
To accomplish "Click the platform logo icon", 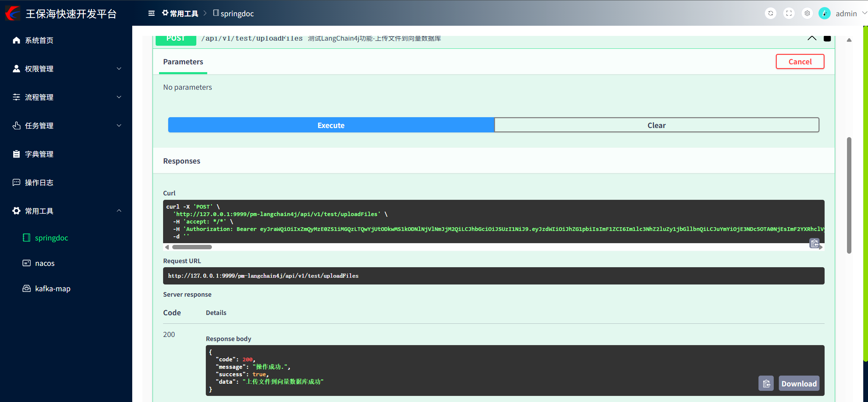I will click(x=13, y=13).
